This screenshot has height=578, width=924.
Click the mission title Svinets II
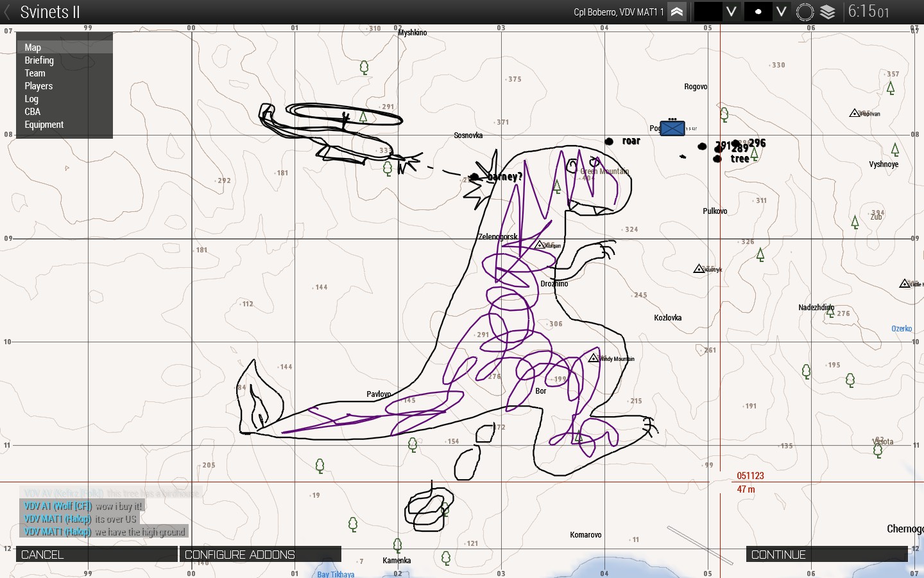50,12
